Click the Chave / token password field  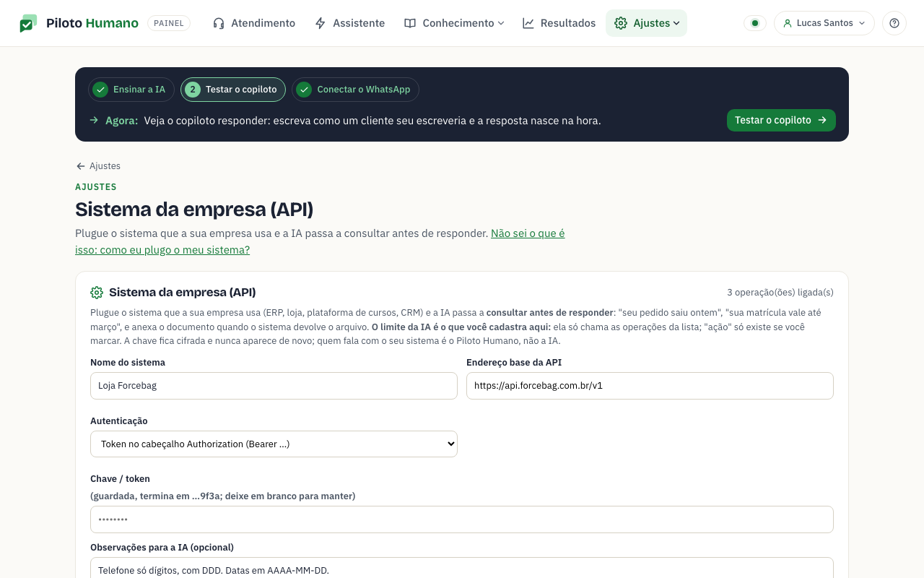click(462, 519)
